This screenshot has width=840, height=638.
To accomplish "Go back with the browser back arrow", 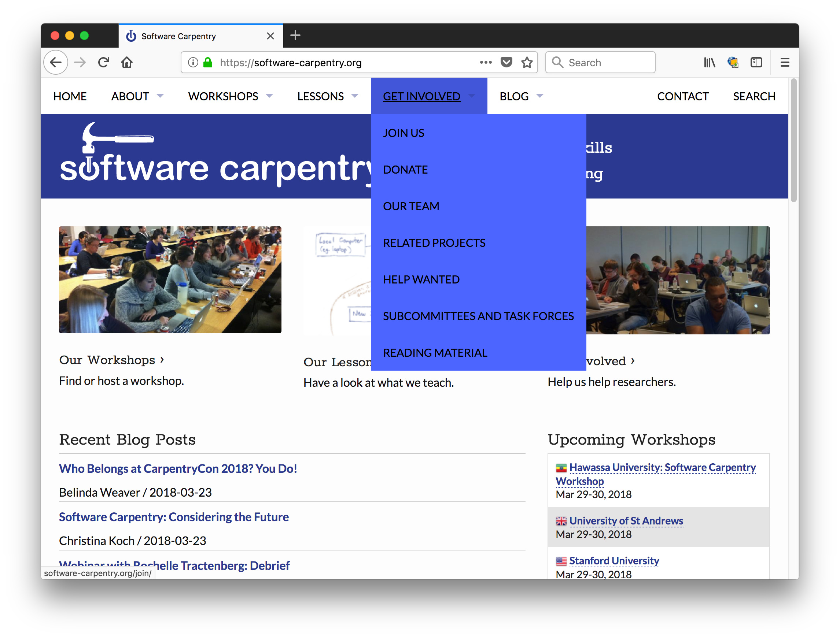I will pos(56,62).
